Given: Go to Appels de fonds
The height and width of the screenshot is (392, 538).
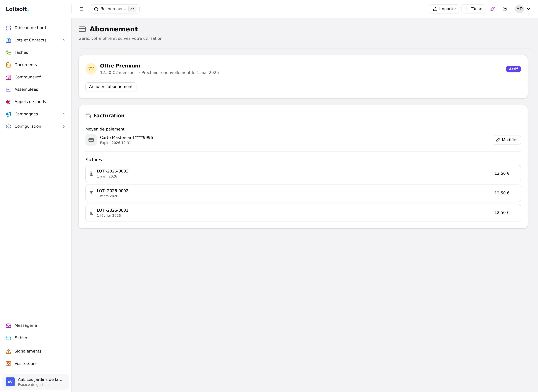Looking at the screenshot, I should click(36, 102).
